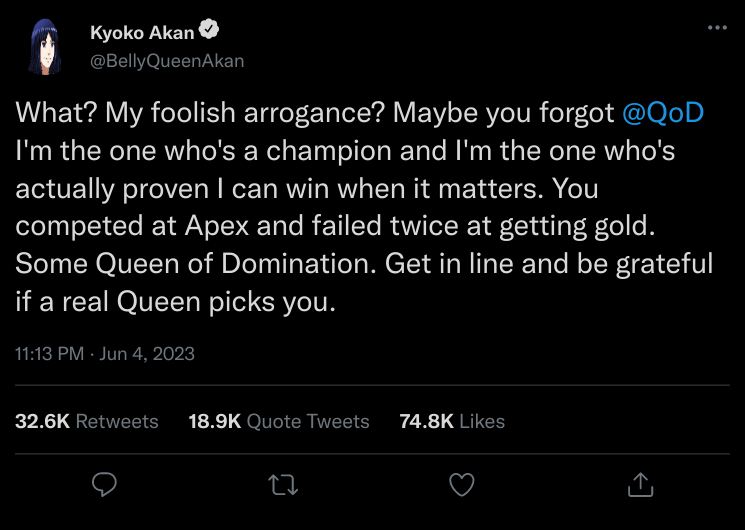Show the 18.9K Quote Tweets
745x530 pixels.
[279, 421]
